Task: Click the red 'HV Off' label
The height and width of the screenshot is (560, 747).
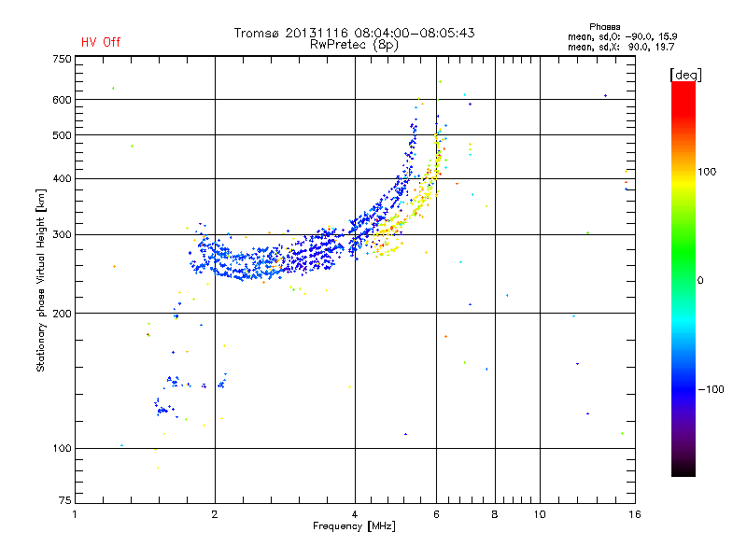Action: pos(101,42)
